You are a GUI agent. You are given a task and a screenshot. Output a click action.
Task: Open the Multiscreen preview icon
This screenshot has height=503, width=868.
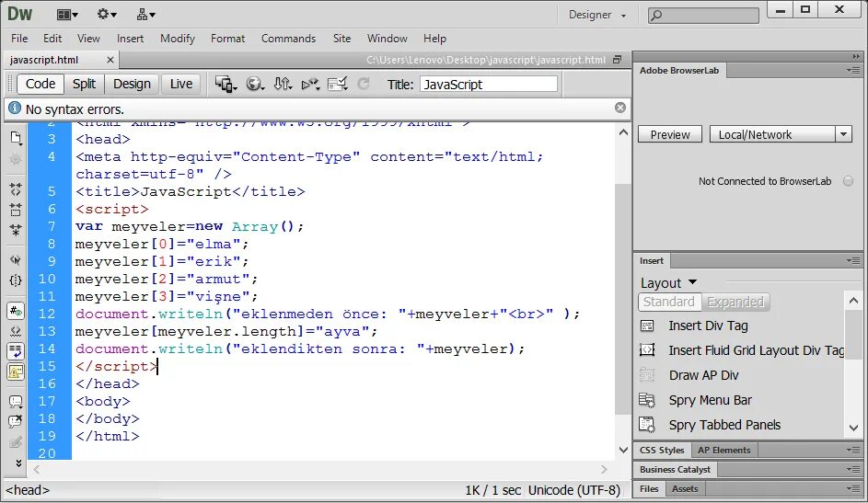coord(226,84)
